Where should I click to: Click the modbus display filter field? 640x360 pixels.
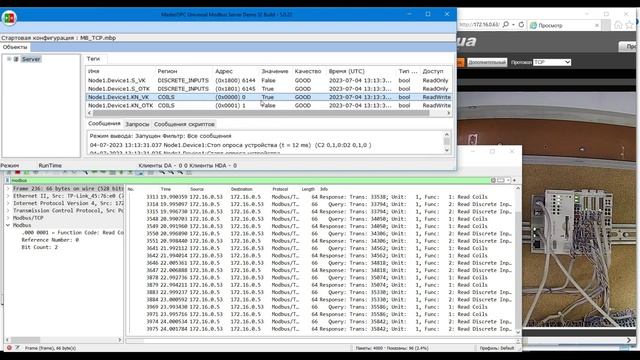(x=250, y=180)
